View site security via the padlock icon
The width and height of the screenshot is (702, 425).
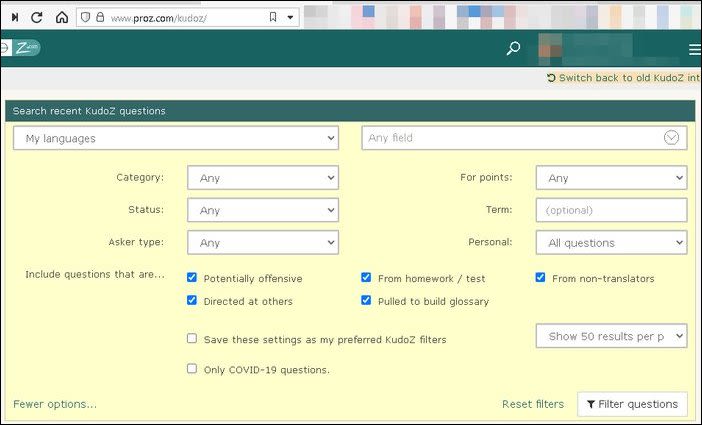point(100,17)
